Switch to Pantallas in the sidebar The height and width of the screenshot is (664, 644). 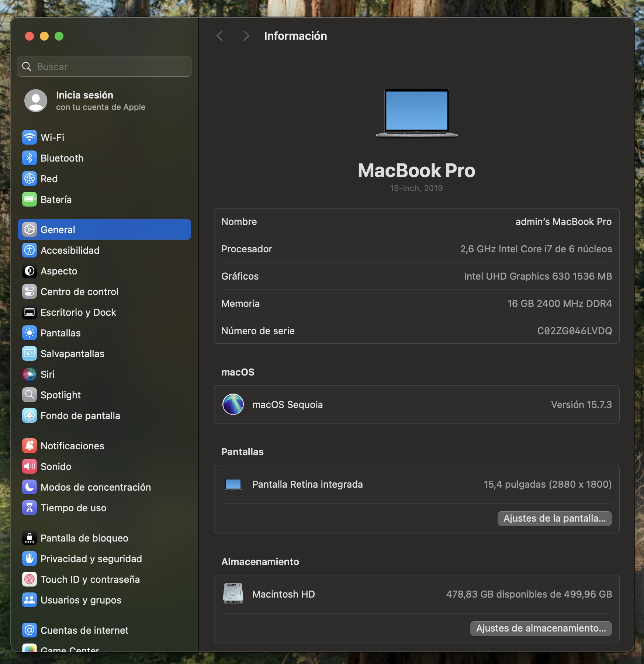coord(60,333)
